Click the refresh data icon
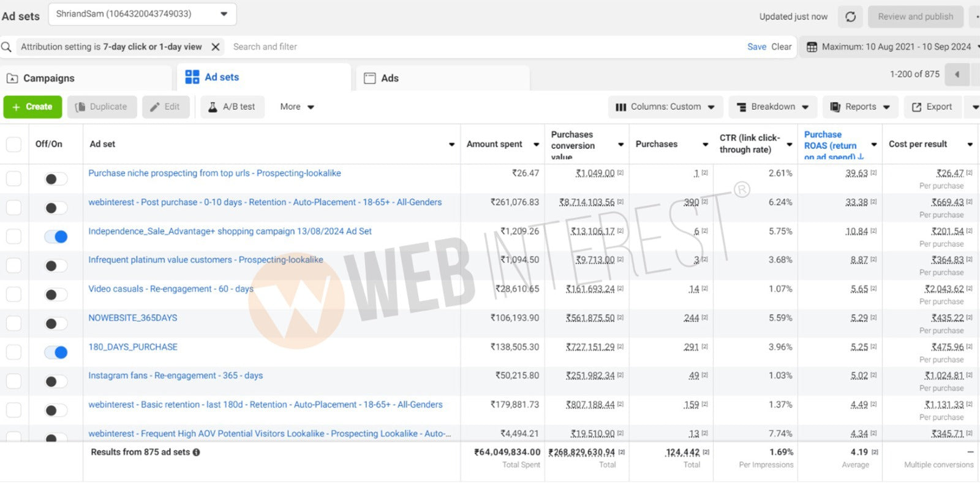This screenshot has width=980, height=483. (850, 17)
